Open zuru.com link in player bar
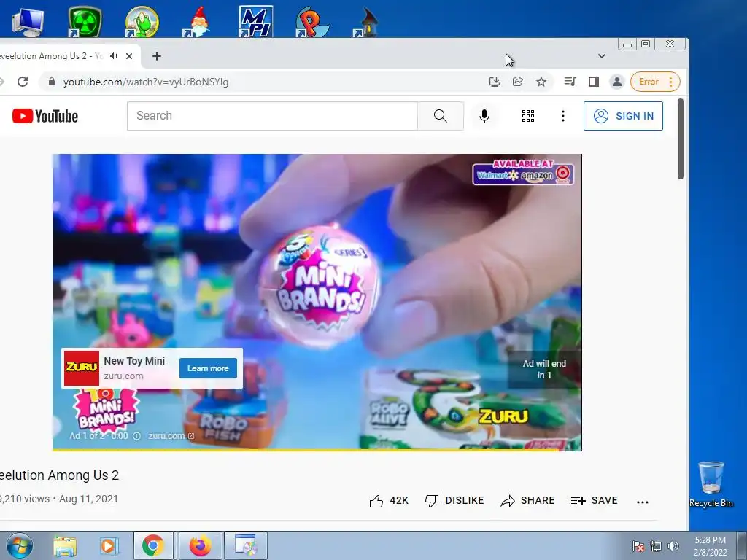Viewport: 747px width, 560px height. point(171,436)
